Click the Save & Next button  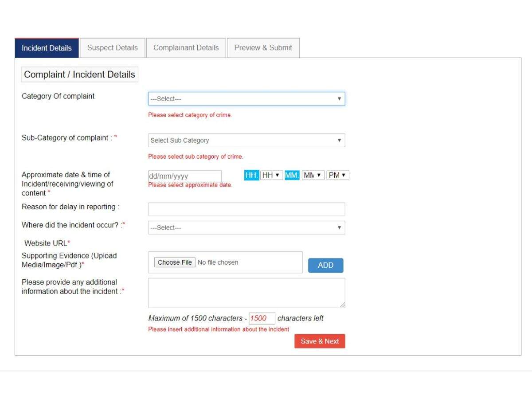tap(320, 341)
